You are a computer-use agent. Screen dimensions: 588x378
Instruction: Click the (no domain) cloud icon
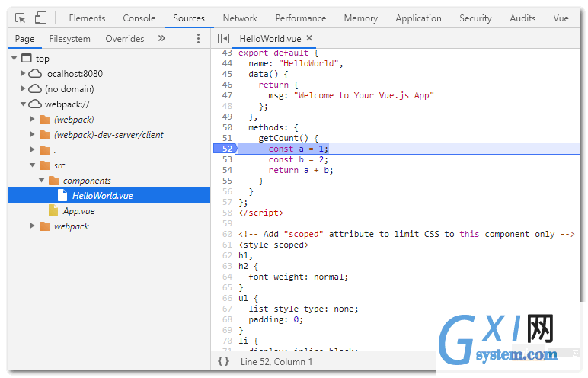point(35,88)
